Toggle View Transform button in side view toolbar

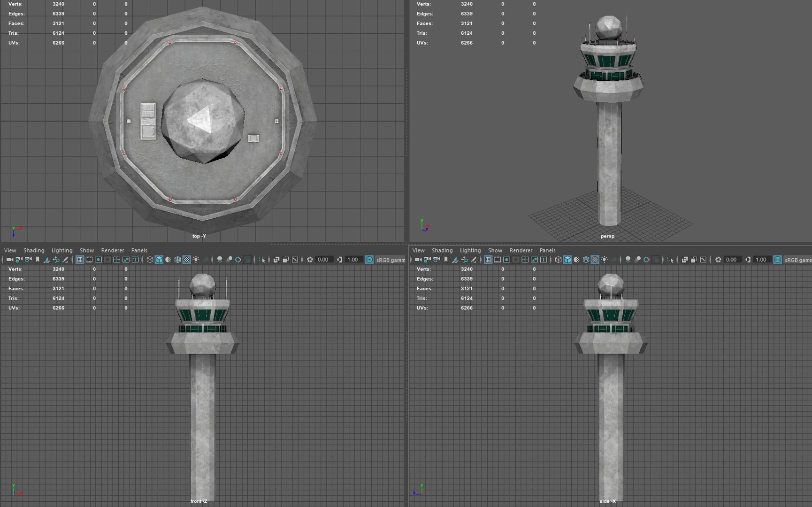778,260
